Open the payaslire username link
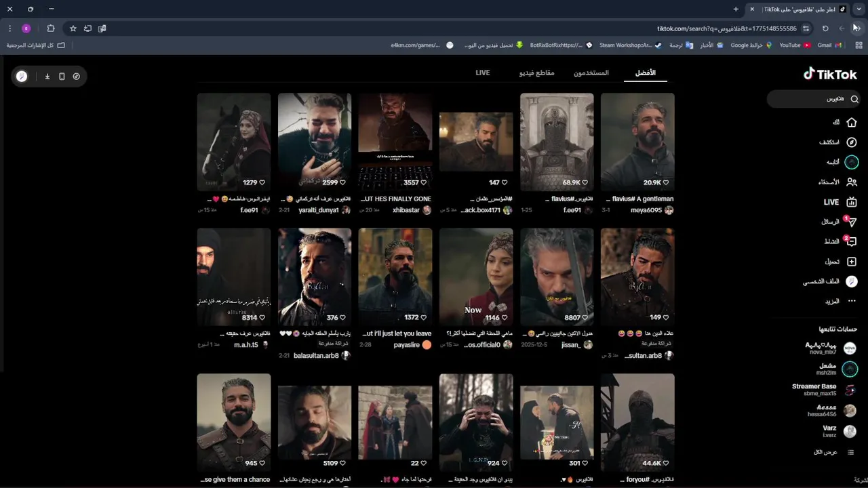Screen dimensions: 868x488 point(406,345)
